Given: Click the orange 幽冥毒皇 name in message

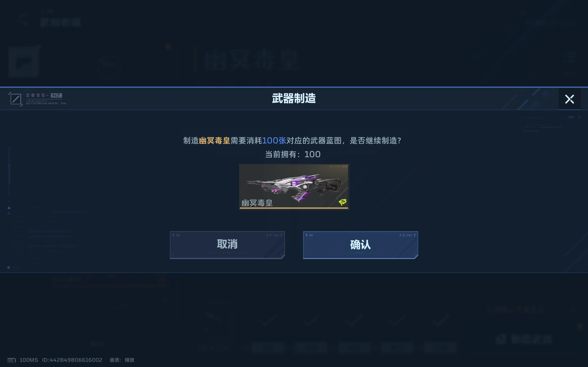Looking at the screenshot, I should (x=214, y=141).
